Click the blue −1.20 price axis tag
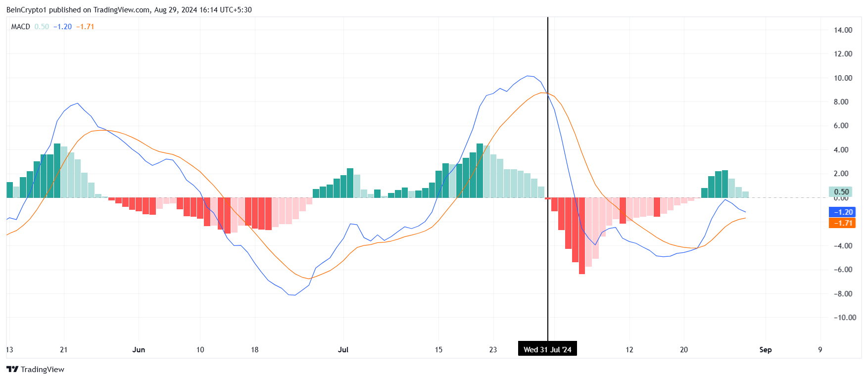Image resolution: width=868 pixels, height=380 pixels. pos(842,212)
